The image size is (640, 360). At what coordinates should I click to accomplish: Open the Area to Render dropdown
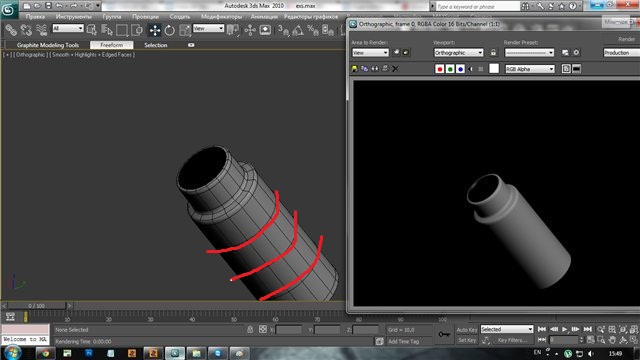[370, 53]
